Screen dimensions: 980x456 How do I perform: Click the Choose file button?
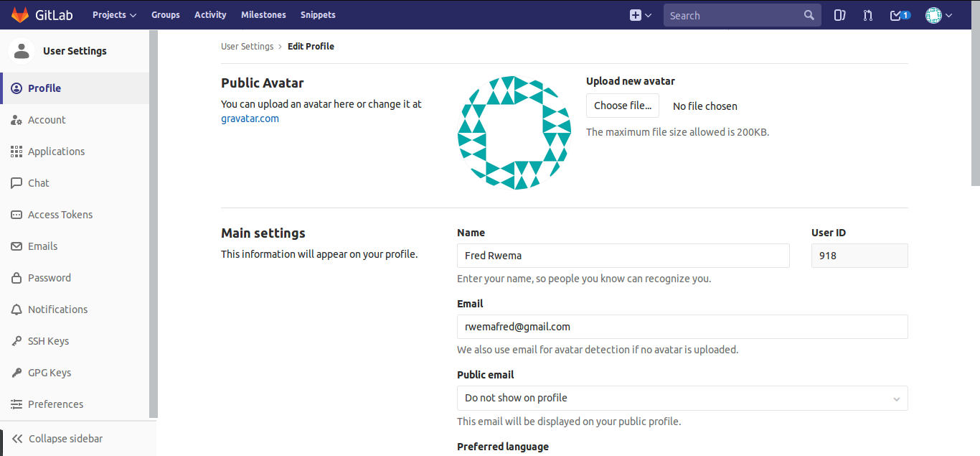pyautogui.click(x=622, y=106)
